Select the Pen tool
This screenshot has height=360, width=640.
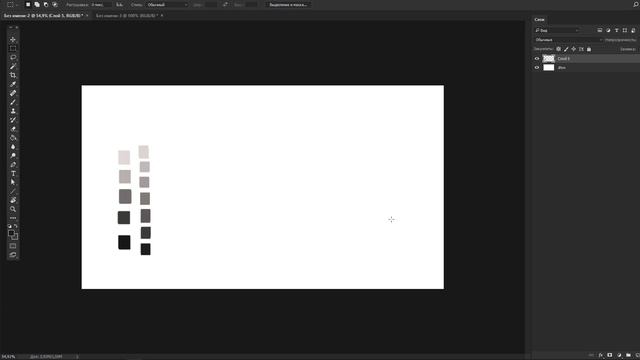click(x=13, y=165)
